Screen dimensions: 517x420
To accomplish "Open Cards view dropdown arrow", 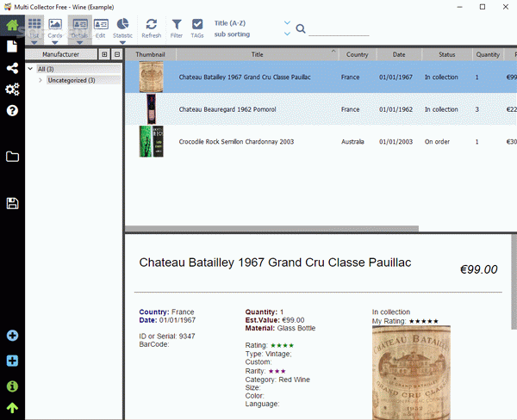I will click(55, 42).
